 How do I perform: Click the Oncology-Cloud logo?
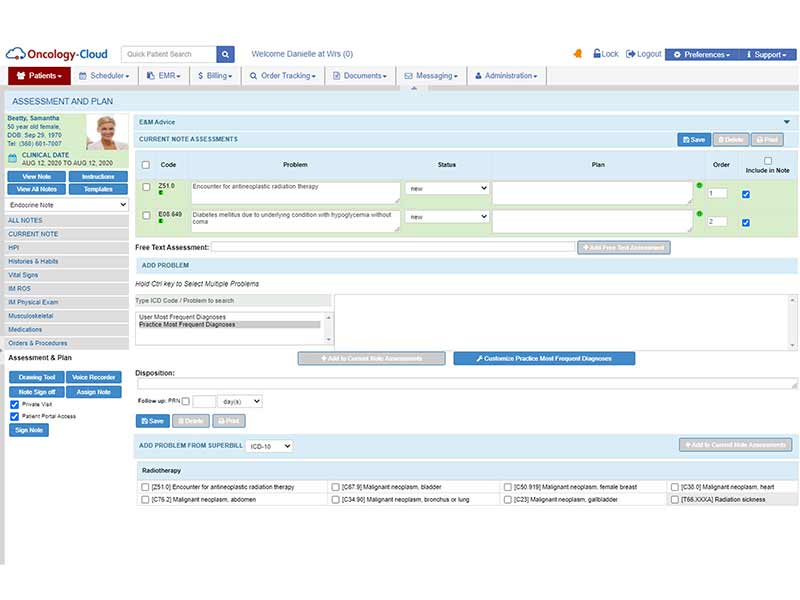pos(57,54)
